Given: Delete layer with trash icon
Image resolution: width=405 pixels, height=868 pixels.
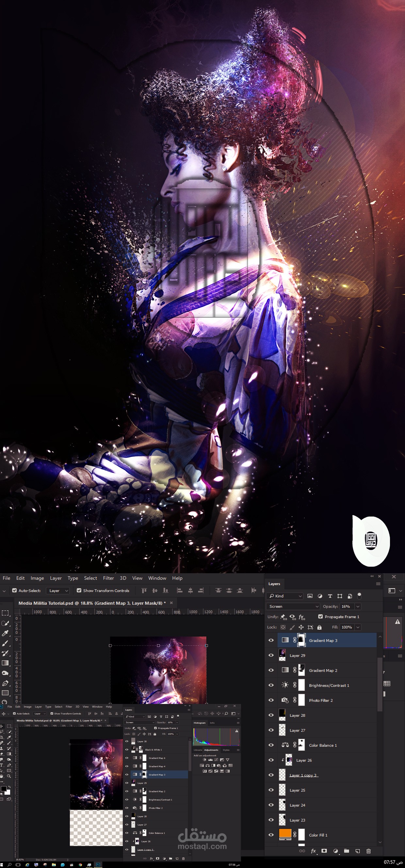Looking at the screenshot, I should pos(368,851).
